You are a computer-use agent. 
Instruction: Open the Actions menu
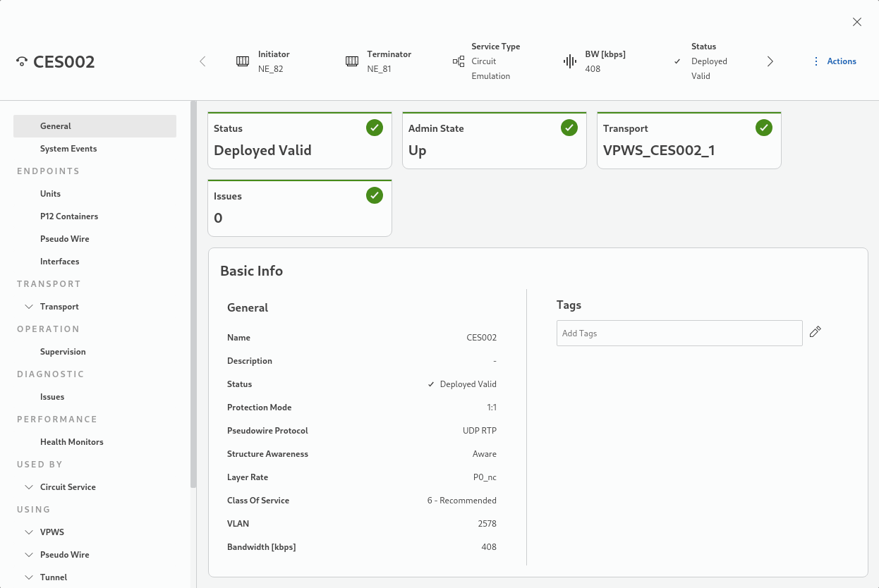click(835, 61)
